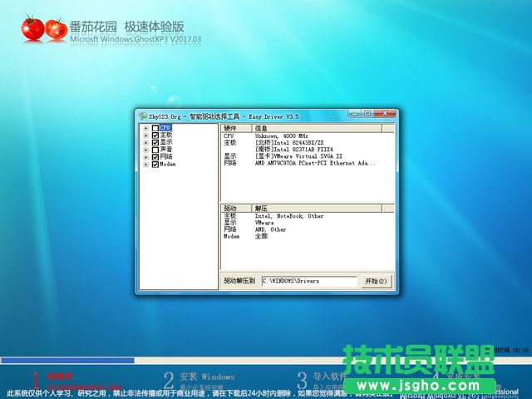
Task: Expand the 显示 tree node
Action: click(x=146, y=142)
